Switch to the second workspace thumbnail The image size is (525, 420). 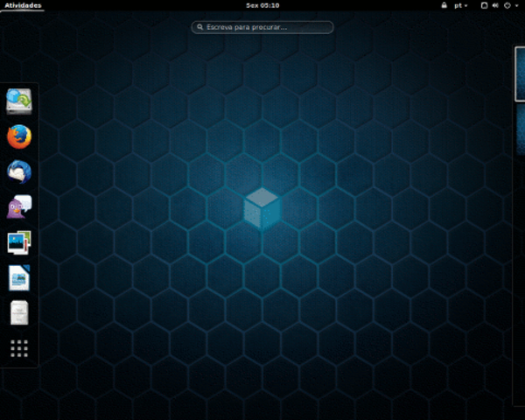521,130
